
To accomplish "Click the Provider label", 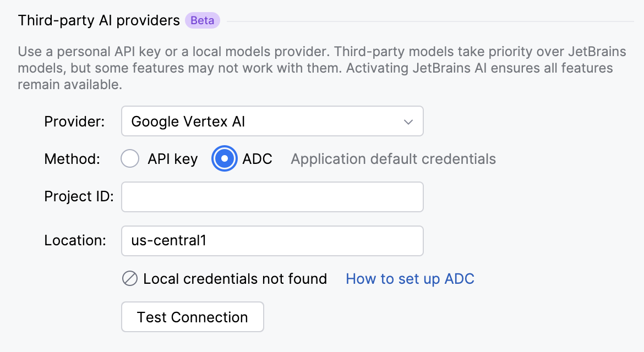I will pos(74,121).
